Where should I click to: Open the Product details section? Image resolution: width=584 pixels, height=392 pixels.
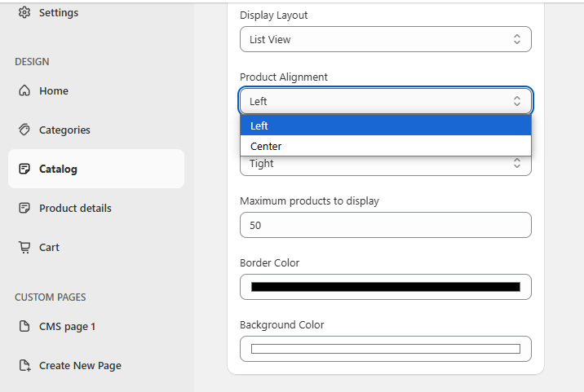[x=96, y=208]
